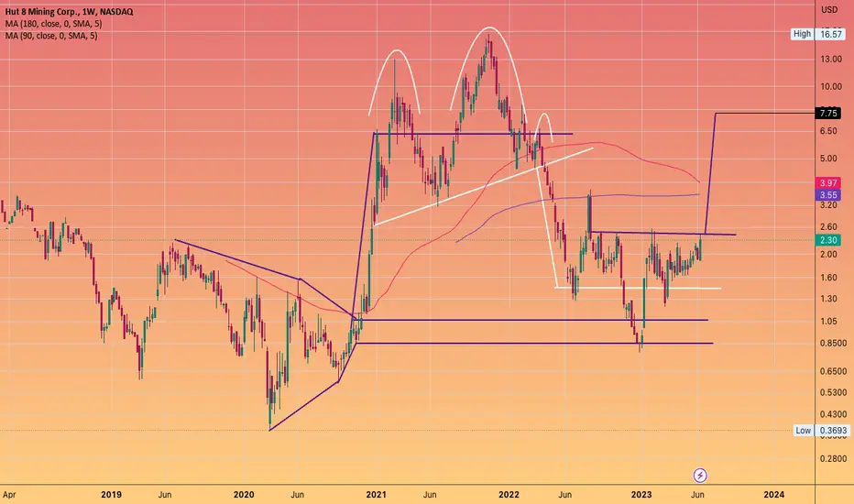This screenshot has height=504, width=854.
Task: Click the High 16.57 price label
Action: tap(820, 34)
